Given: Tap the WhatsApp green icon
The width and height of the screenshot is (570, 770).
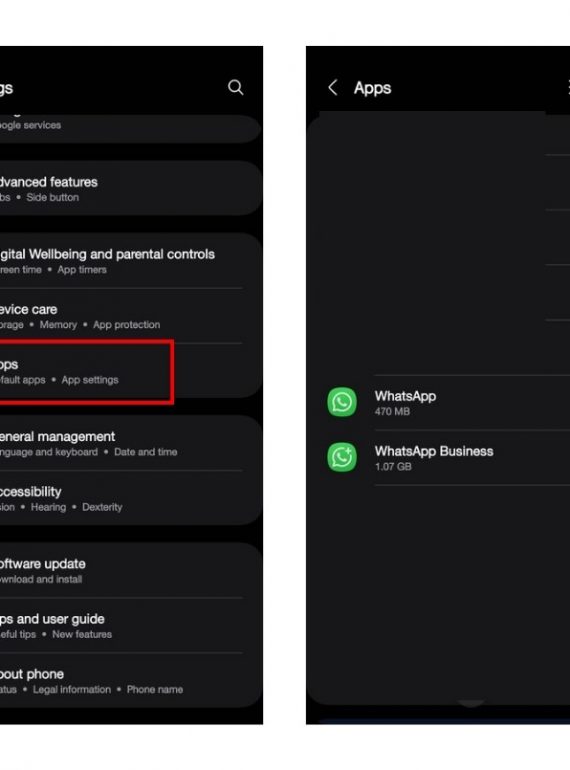Looking at the screenshot, I should tap(342, 402).
